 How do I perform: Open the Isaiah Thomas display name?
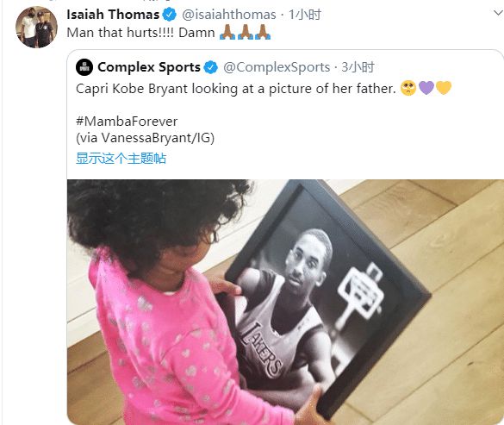point(113,15)
